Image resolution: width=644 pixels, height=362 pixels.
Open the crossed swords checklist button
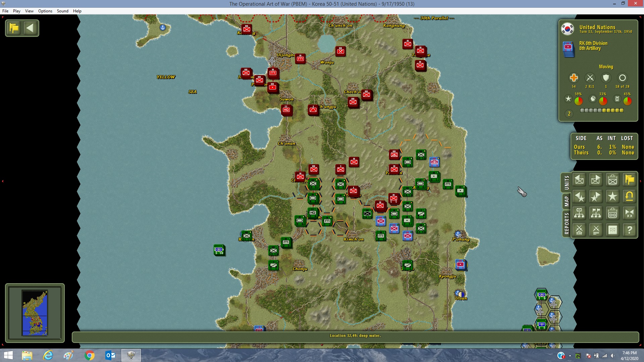point(579,230)
